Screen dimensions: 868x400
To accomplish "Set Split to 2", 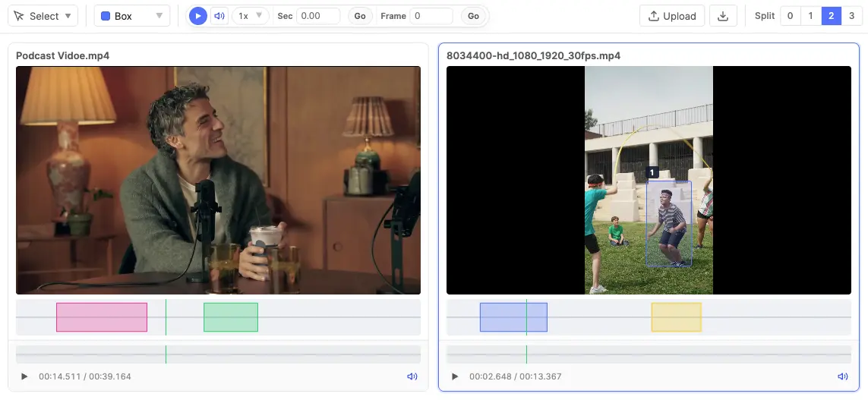I will point(831,16).
